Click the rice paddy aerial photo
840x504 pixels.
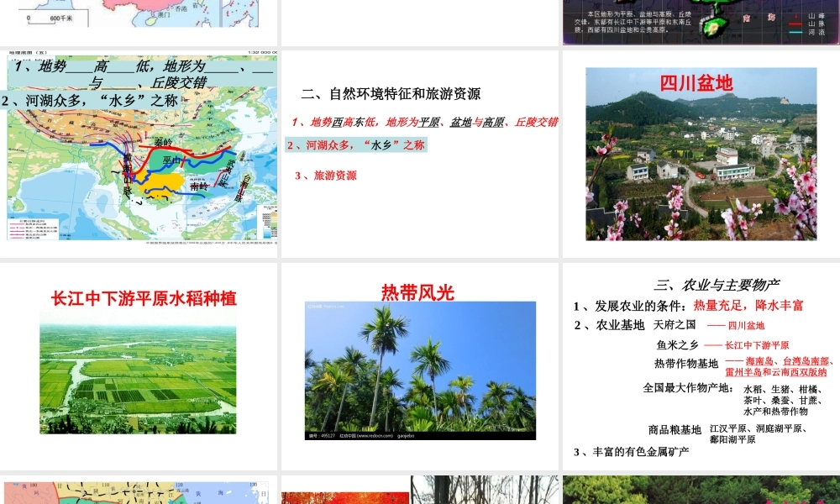pos(138,374)
